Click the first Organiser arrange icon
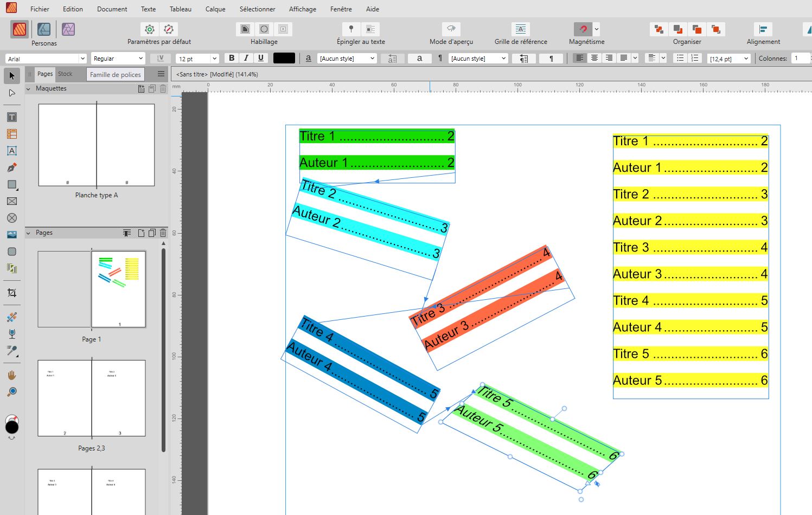 659,29
